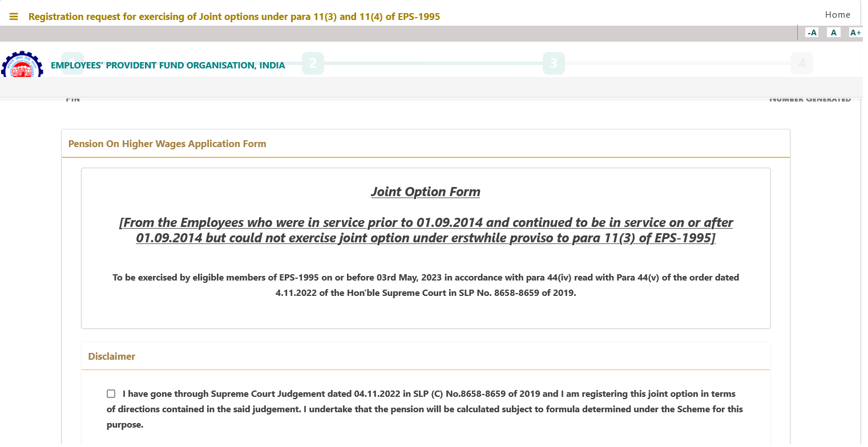The image size is (868, 447).
Task: Click the bracketed eligibility heading about 01.09.2014
Action: pyautogui.click(x=426, y=230)
